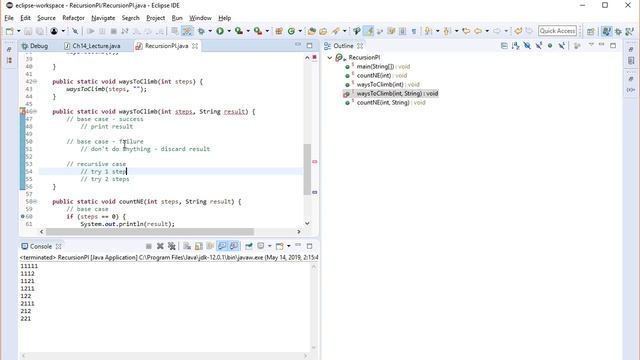Image resolution: width=640 pixels, height=360 pixels.
Task: Toggle Show Console on standard error
Action: [234, 246]
